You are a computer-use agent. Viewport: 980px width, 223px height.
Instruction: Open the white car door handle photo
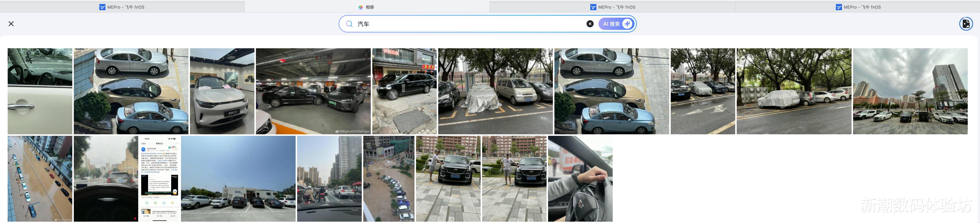click(x=39, y=91)
